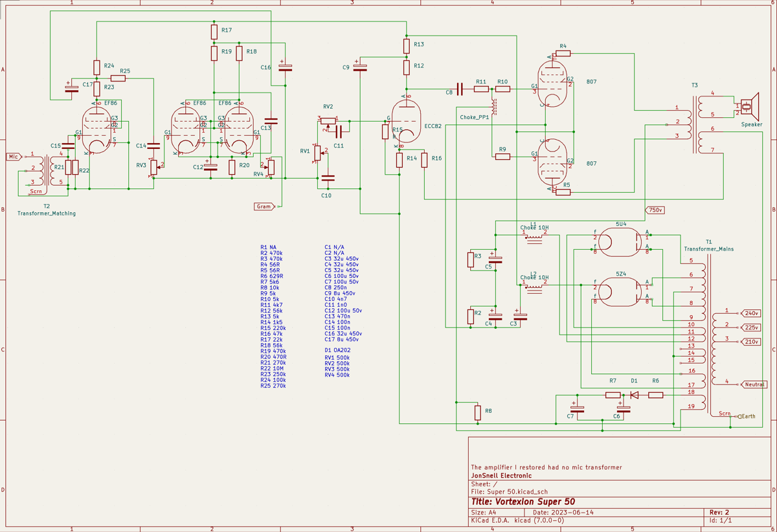Screen dimensions: 777x532
Task: Select the 240v mains tap label
Action: point(751,313)
